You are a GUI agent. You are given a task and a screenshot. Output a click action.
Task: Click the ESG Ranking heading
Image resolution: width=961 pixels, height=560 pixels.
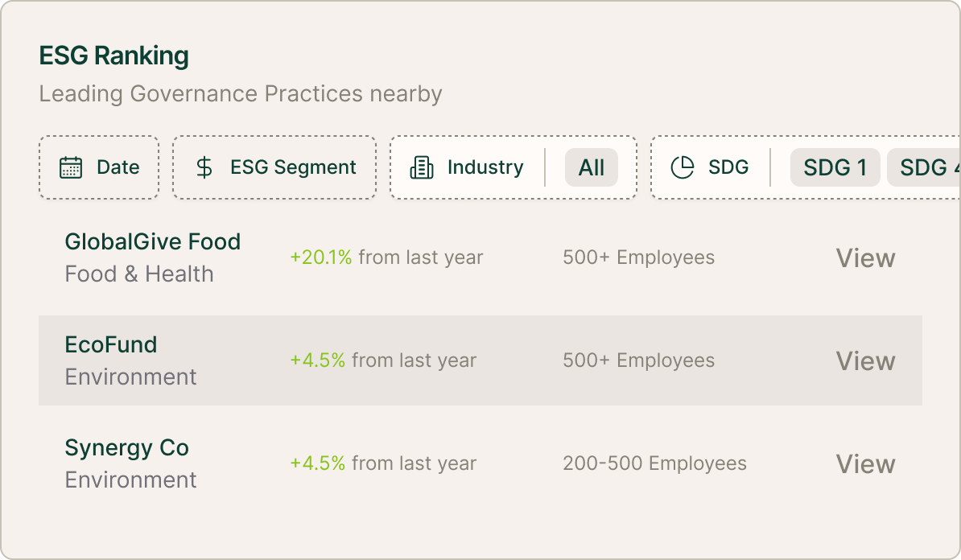[113, 56]
